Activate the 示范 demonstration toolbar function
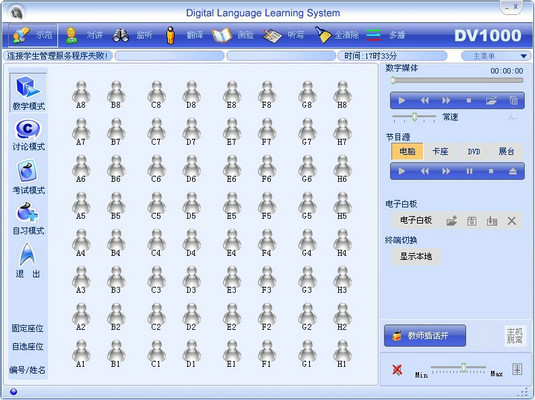Image resolution: width=535 pixels, height=400 pixels. 33,35
